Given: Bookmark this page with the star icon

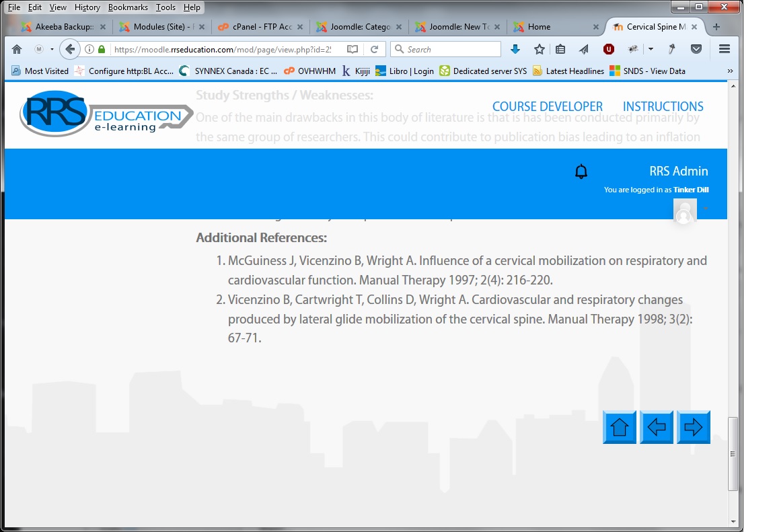Looking at the screenshot, I should (539, 49).
